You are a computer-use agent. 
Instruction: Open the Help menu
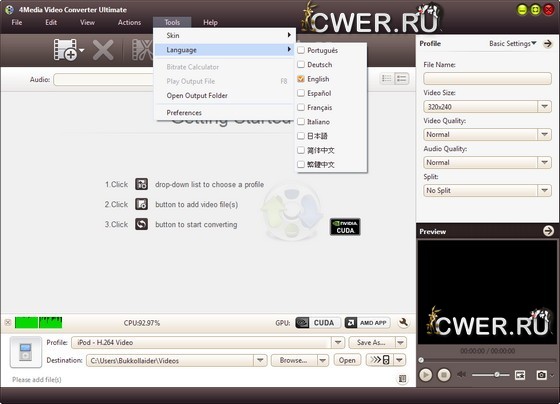tap(210, 22)
